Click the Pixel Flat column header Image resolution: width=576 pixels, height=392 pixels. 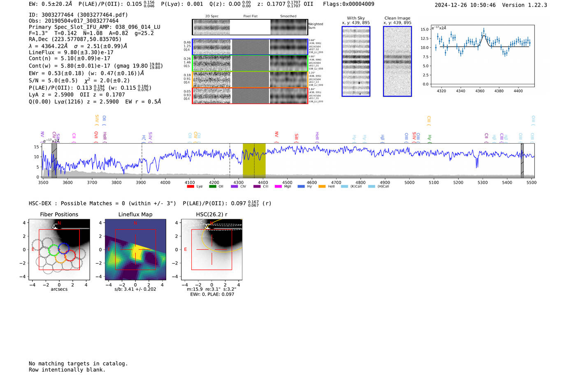click(251, 16)
